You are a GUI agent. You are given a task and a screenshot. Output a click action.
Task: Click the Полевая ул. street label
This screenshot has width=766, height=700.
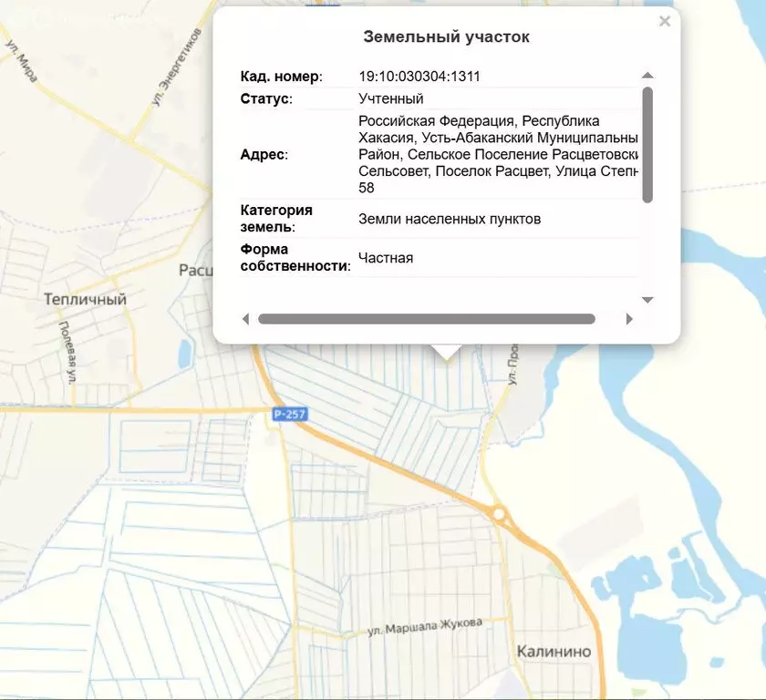click(67, 351)
